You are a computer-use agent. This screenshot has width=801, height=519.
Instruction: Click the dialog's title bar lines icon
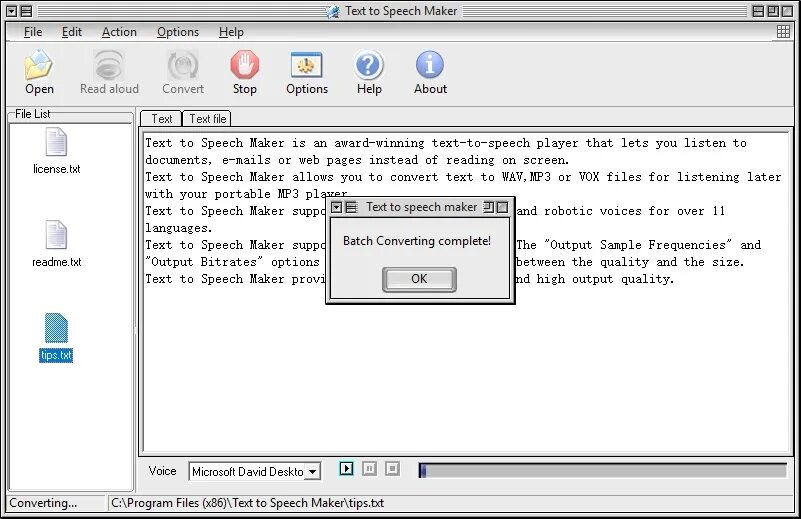tap(351, 207)
